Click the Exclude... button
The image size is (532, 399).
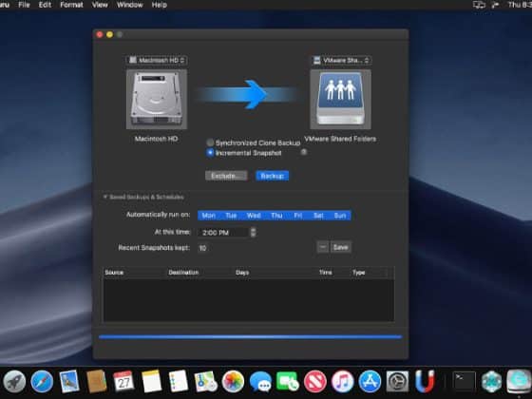coord(226,176)
